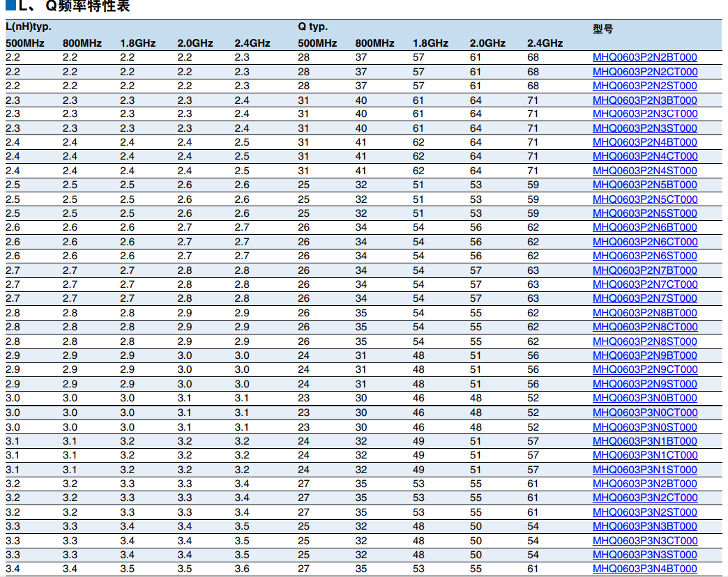The height and width of the screenshot is (577, 728).
Task: Follow the MHQ0603P2N3BT000 link
Action: 645,100
